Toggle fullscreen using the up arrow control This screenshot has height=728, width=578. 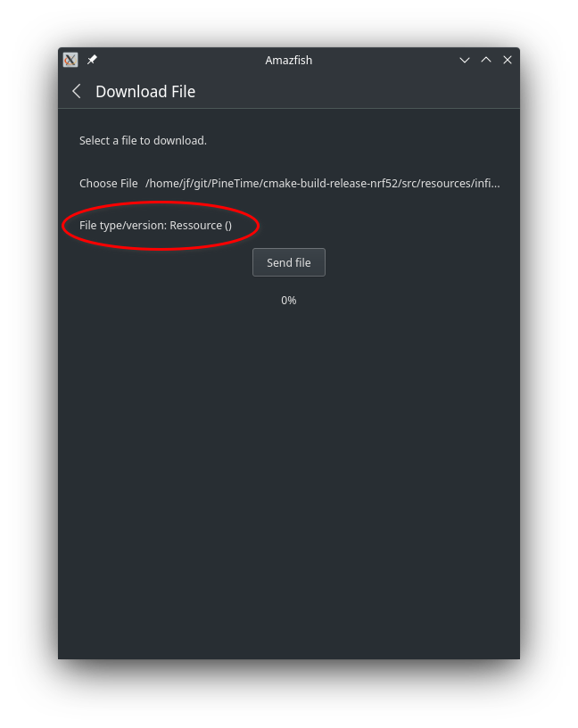pyautogui.click(x=486, y=60)
